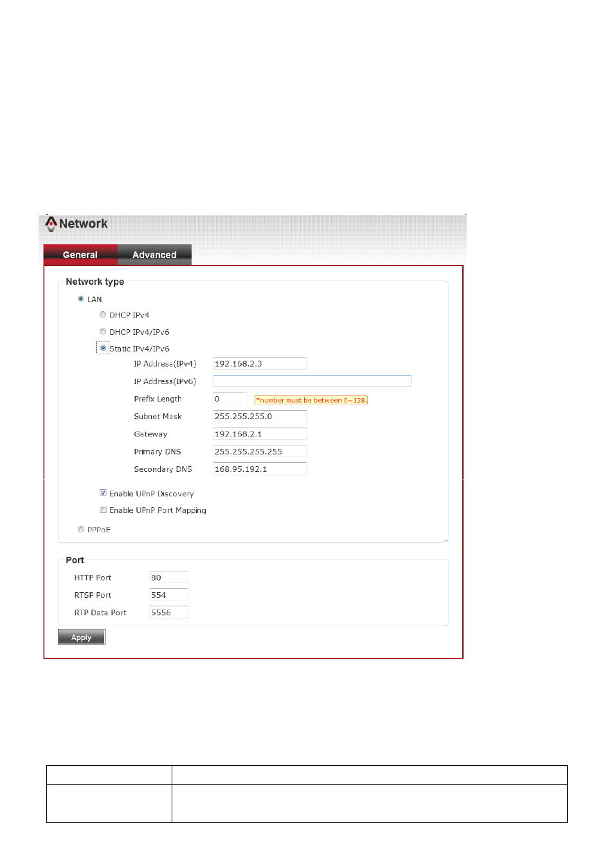Open the Advanced tab

(x=154, y=255)
